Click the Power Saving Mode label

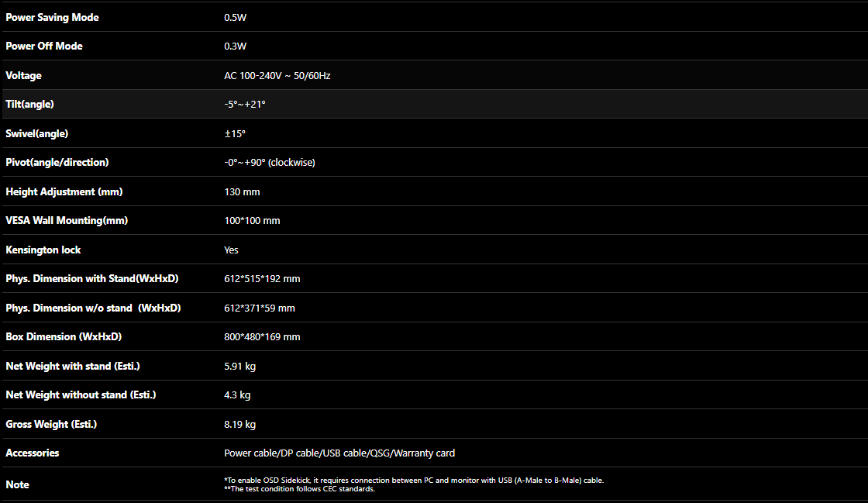tap(52, 17)
